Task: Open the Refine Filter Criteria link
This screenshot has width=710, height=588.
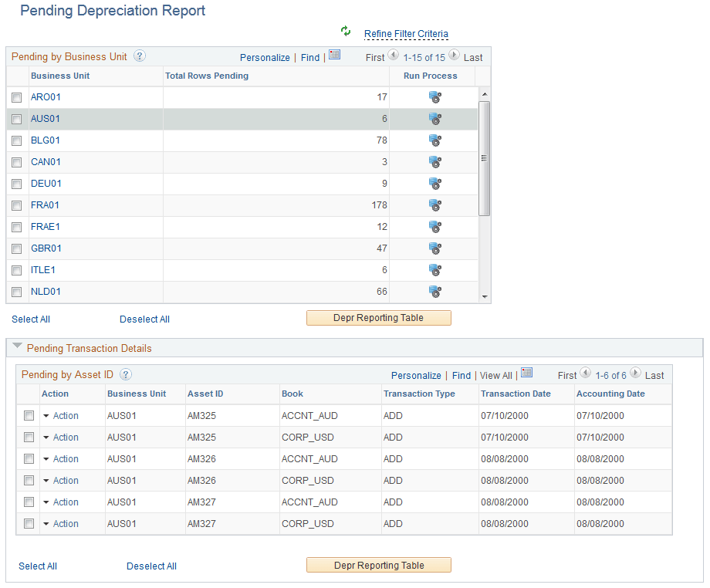Action: [406, 34]
